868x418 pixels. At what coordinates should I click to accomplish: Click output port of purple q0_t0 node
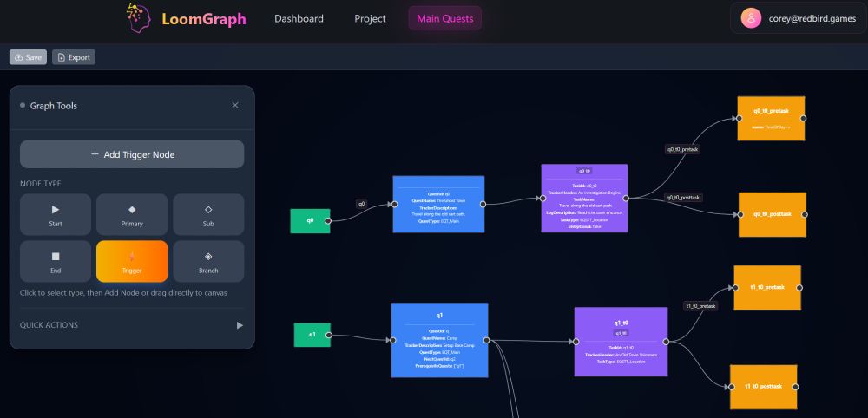point(626,198)
